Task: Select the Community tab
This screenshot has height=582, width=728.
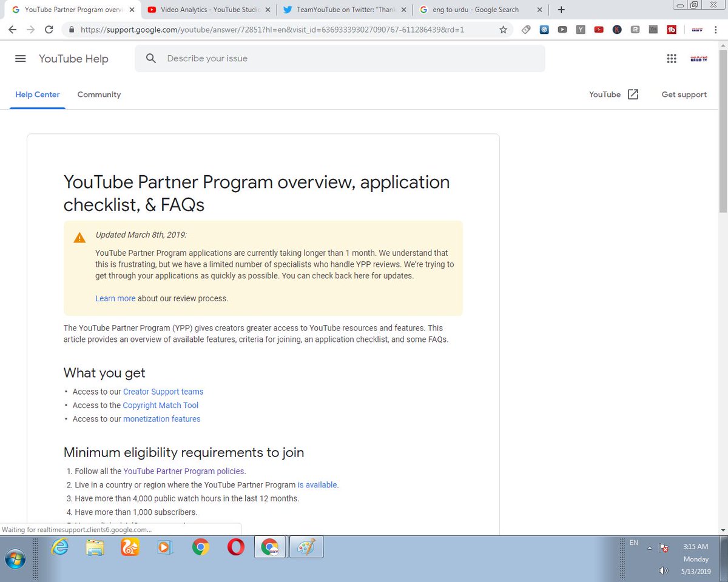Action: click(99, 95)
